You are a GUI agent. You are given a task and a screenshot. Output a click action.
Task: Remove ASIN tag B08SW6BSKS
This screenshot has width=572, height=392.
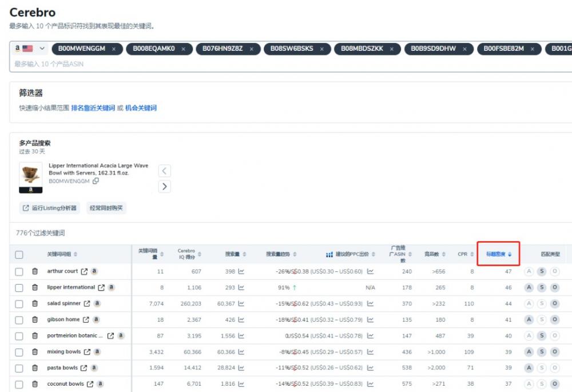[x=321, y=49]
